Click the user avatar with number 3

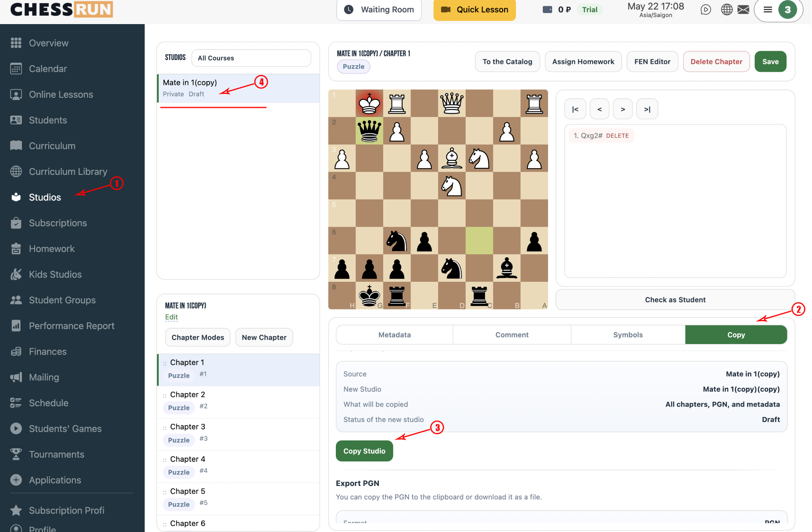(787, 10)
